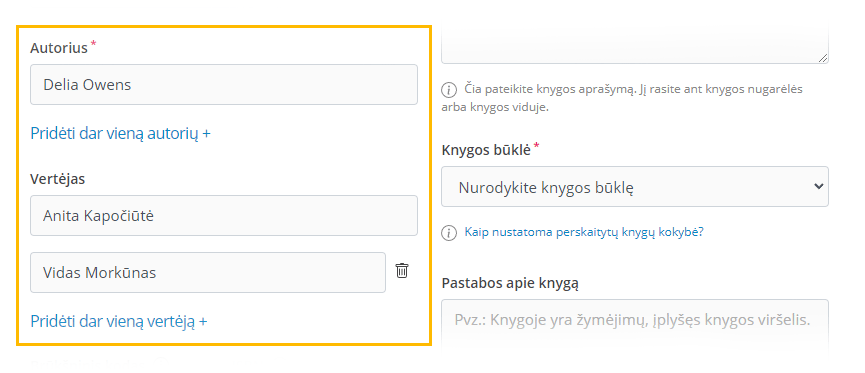Click the Autorius field label
865x373 pixels.
59,48
